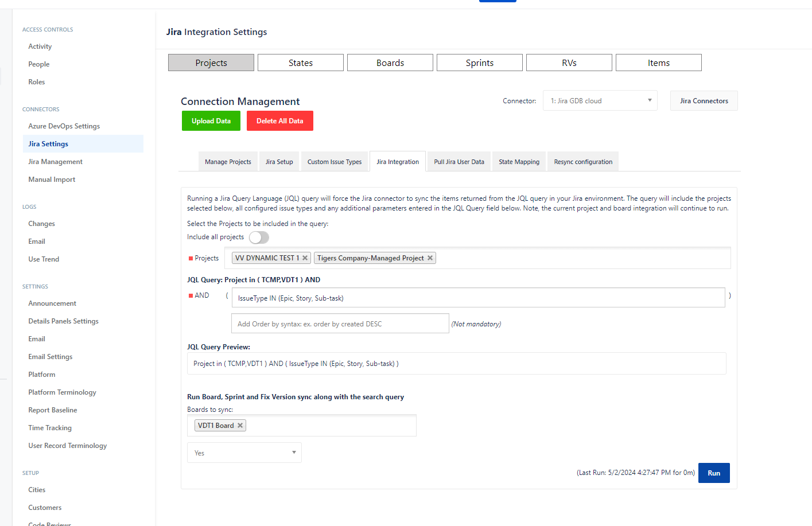Click the JQL Query Preview text
This screenshot has width=812, height=526.
coord(296,364)
